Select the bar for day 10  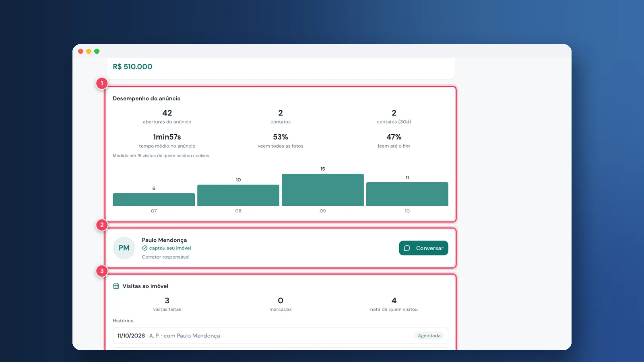[x=407, y=194]
